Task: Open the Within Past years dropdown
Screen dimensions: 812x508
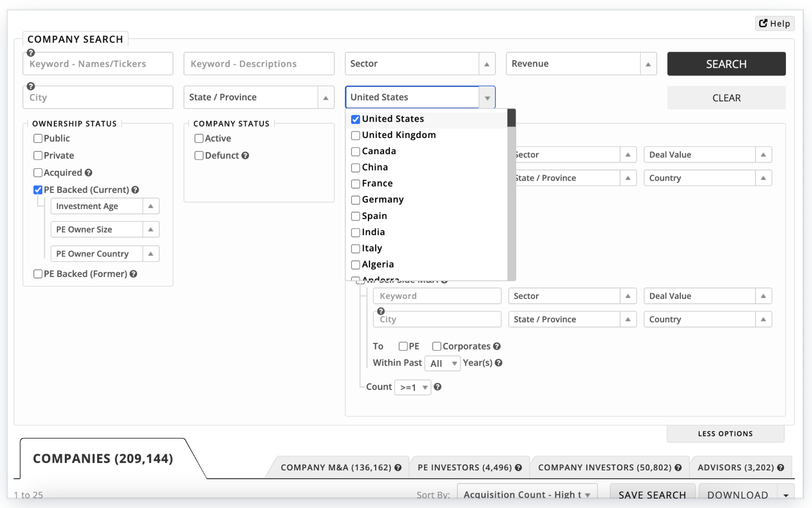Action: tap(442, 363)
